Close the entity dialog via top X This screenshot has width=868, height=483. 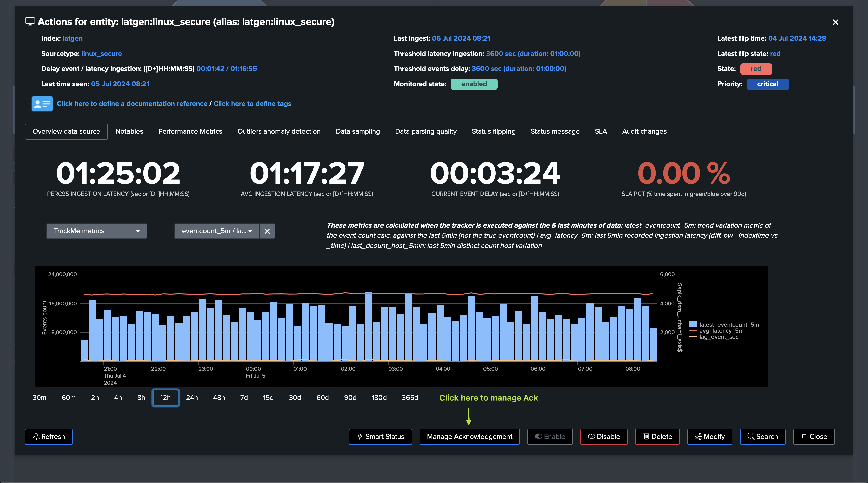coord(835,22)
